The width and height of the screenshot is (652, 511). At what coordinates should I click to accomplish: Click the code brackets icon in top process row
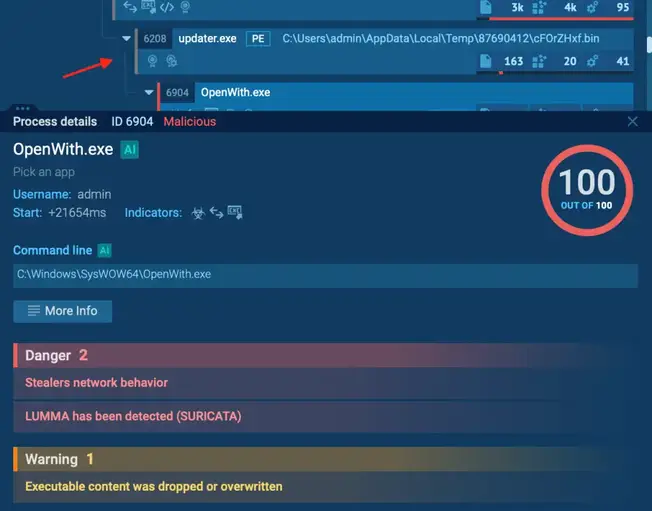pyautogui.click(x=167, y=7)
